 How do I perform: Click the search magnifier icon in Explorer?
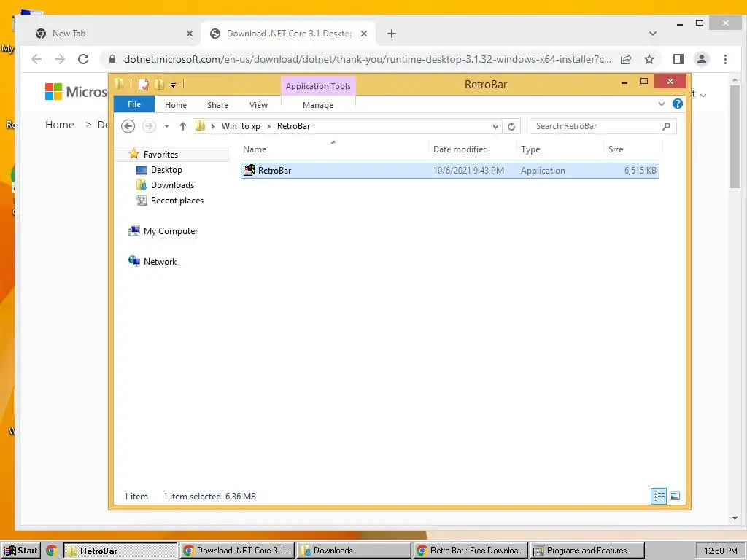coord(666,126)
